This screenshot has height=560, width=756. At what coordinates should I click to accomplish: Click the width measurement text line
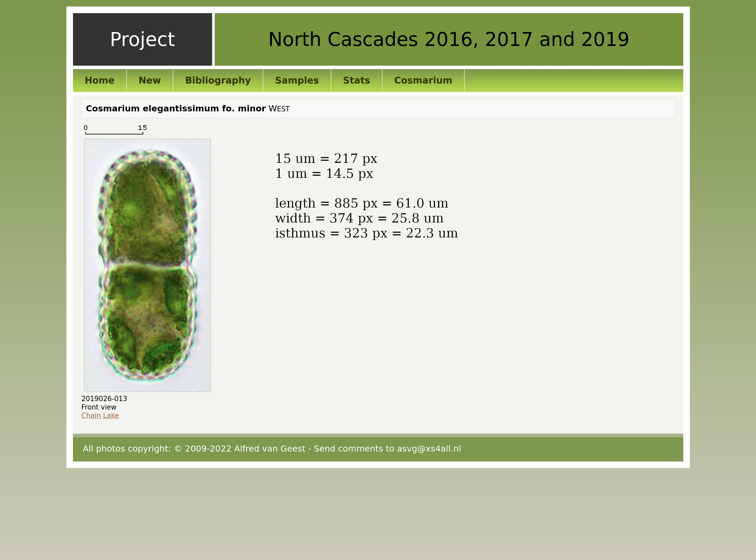click(359, 218)
